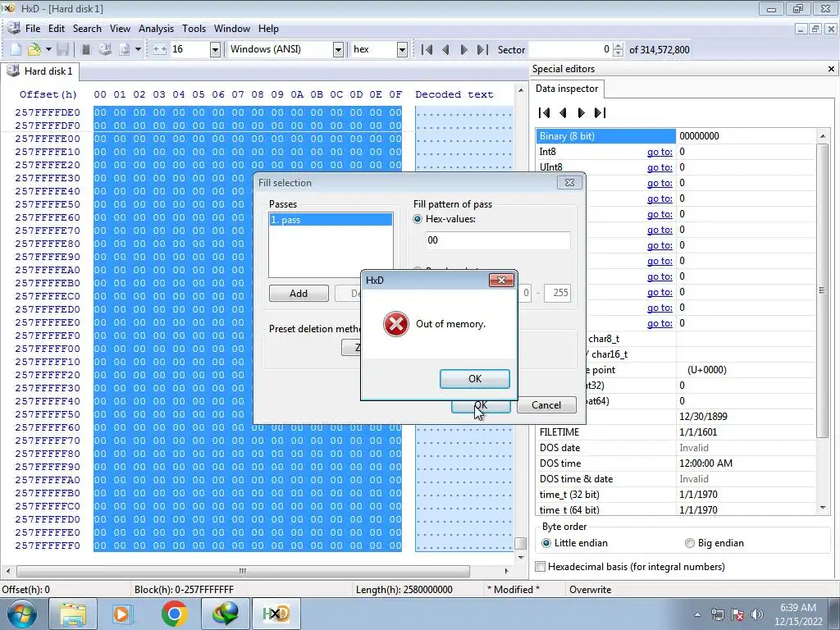This screenshot has width=840, height=630.
Task: Open the hex offset base dropdown
Action: click(402, 50)
